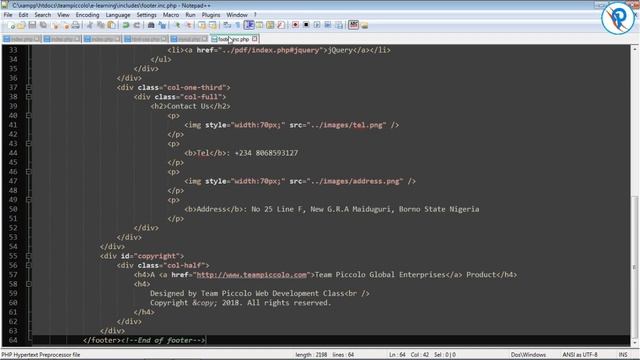Click the 'Contact Us' heading text line 39
This screenshot has width=640, height=360.
coord(188,106)
